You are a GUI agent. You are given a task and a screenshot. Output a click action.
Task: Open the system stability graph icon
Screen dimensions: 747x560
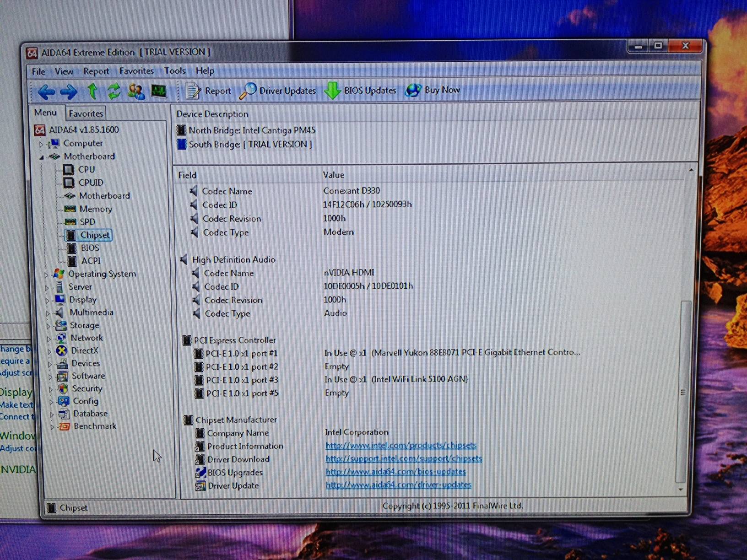pos(159,91)
